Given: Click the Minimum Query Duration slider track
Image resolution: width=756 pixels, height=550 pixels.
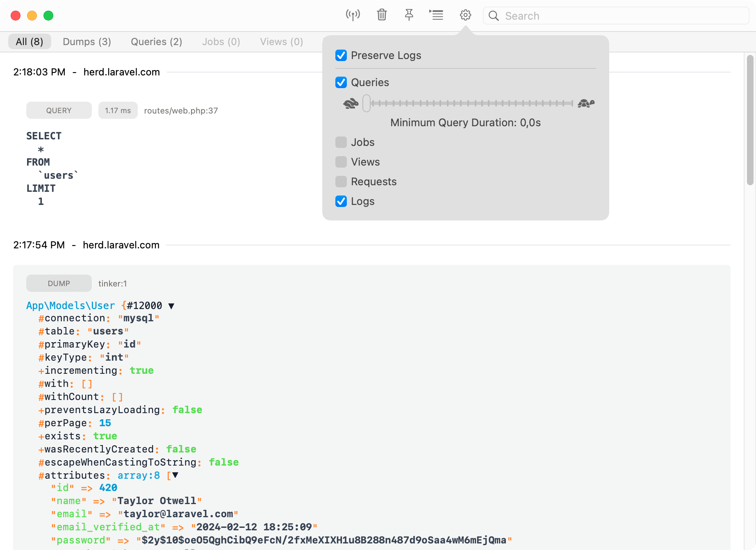Looking at the screenshot, I should [471, 103].
